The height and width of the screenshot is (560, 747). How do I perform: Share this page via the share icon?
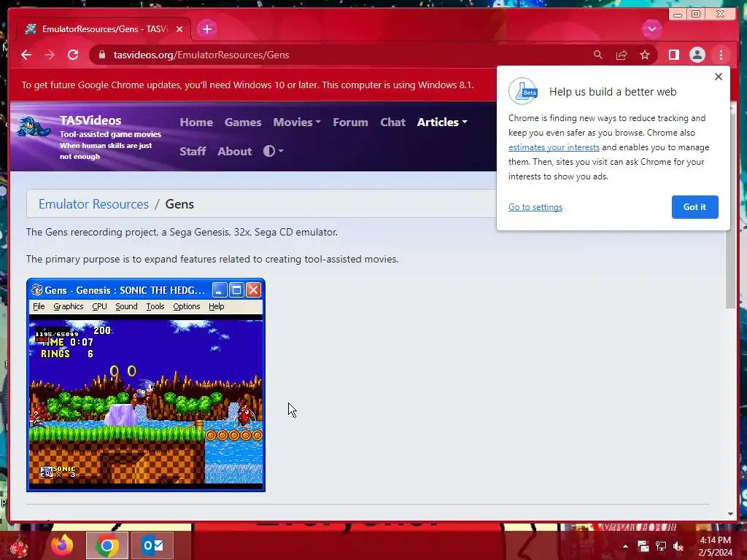(x=622, y=55)
